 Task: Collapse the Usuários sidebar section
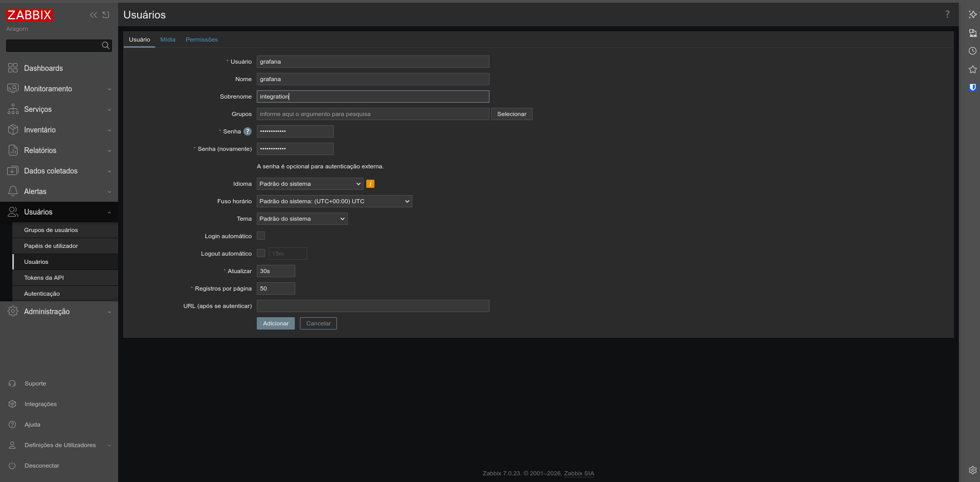[109, 211]
